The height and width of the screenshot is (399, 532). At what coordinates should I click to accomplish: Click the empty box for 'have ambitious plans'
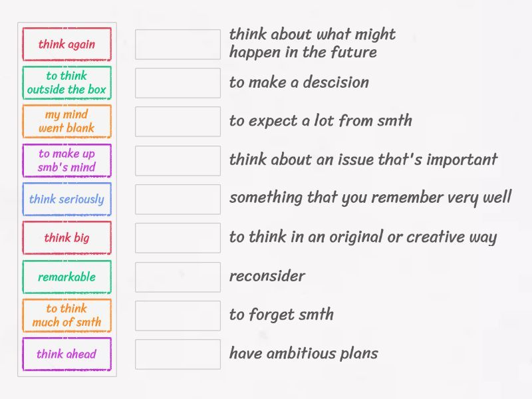[x=178, y=354]
